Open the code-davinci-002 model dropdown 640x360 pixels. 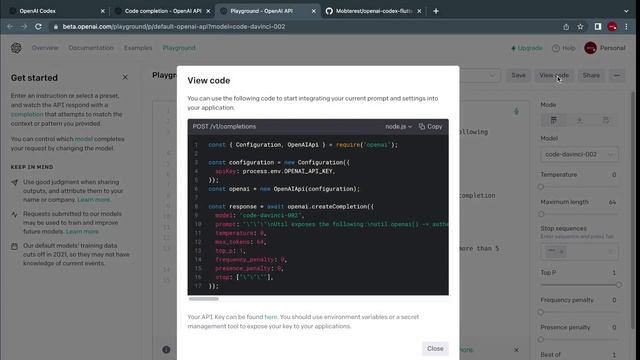pyautogui.click(x=579, y=154)
